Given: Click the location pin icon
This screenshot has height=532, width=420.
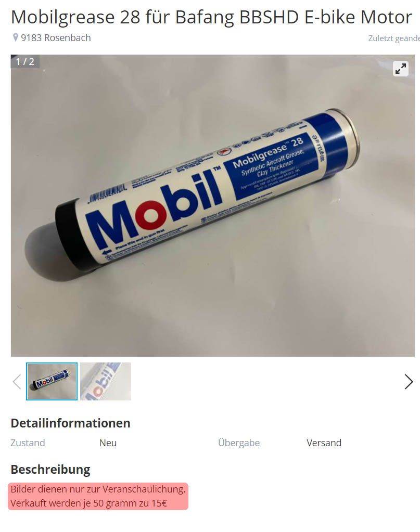Looking at the screenshot, I should [x=15, y=37].
